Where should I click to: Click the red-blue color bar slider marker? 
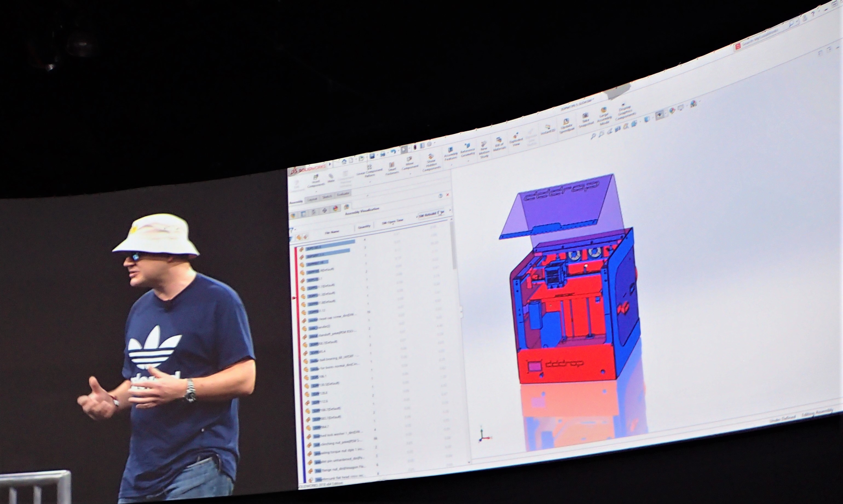point(294,298)
